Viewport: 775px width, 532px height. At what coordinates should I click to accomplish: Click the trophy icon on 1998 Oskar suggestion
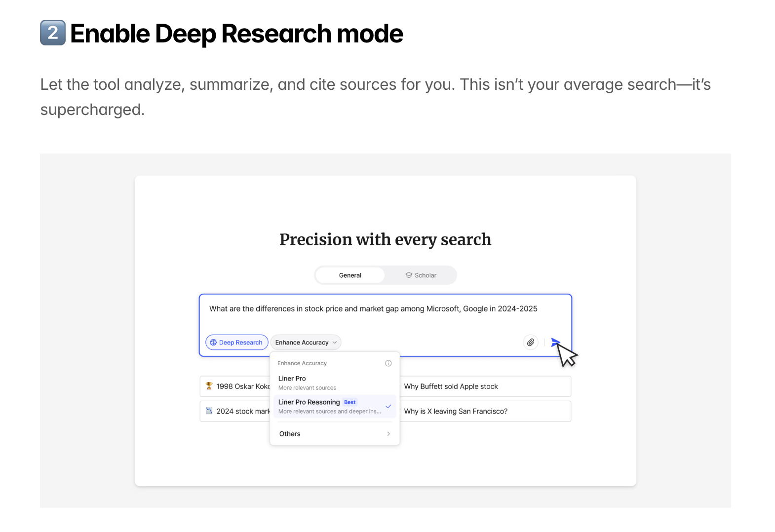(209, 386)
